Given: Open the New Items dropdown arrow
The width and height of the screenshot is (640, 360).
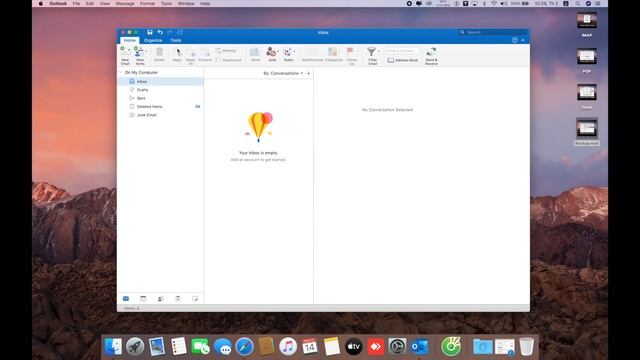Looking at the screenshot, I should [x=146, y=51].
